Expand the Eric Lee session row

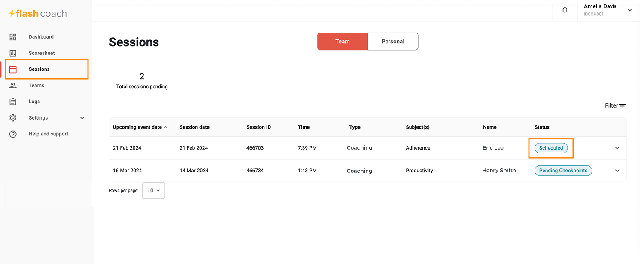[x=617, y=148]
